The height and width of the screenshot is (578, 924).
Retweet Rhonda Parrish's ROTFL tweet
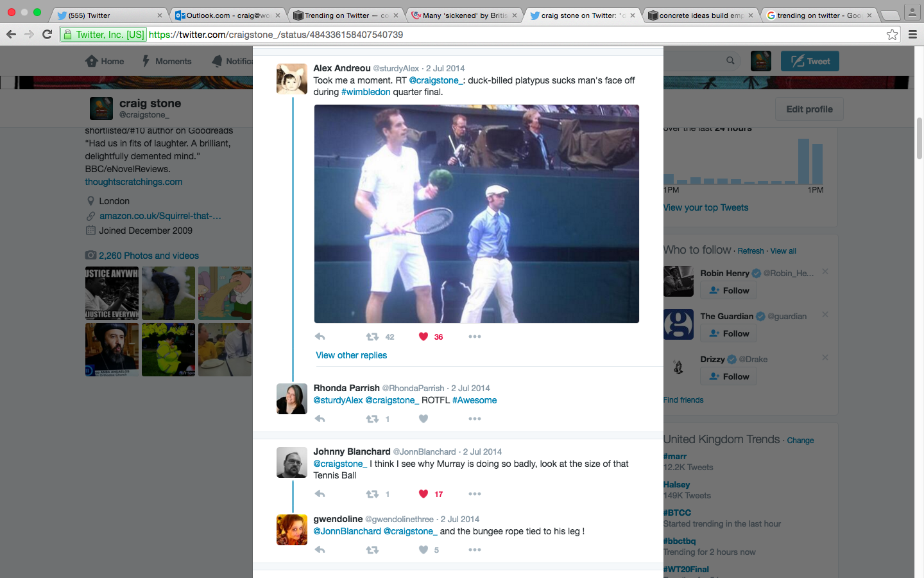tap(372, 419)
